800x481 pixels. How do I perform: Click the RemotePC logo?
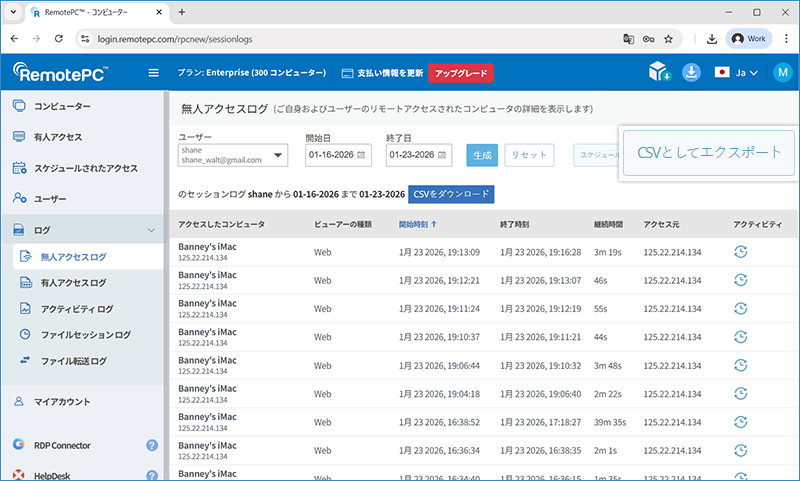pyautogui.click(x=60, y=72)
